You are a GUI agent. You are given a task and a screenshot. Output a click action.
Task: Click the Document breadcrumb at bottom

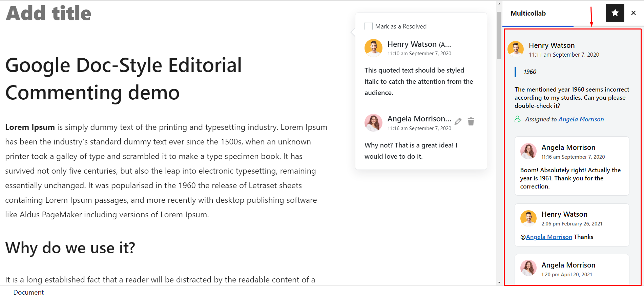pos(28,292)
